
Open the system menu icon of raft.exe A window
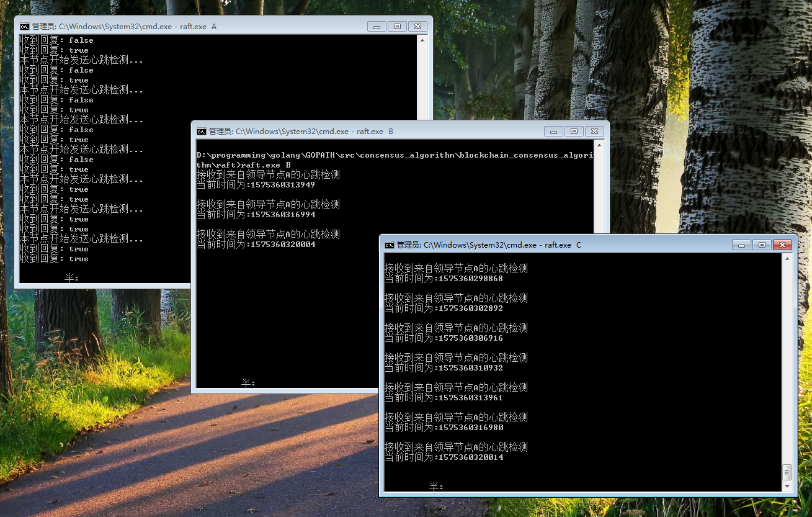pos(25,26)
